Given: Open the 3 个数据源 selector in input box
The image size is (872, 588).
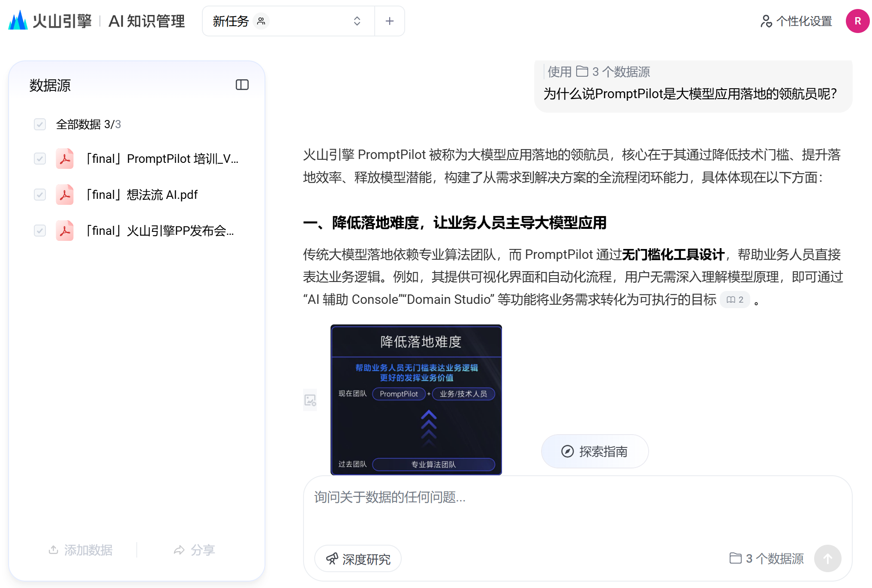Looking at the screenshot, I should (767, 558).
